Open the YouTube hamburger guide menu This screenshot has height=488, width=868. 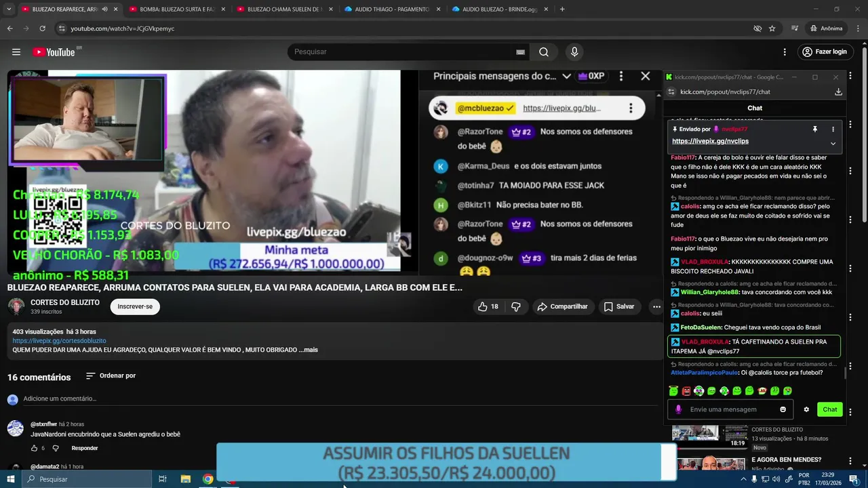16,52
